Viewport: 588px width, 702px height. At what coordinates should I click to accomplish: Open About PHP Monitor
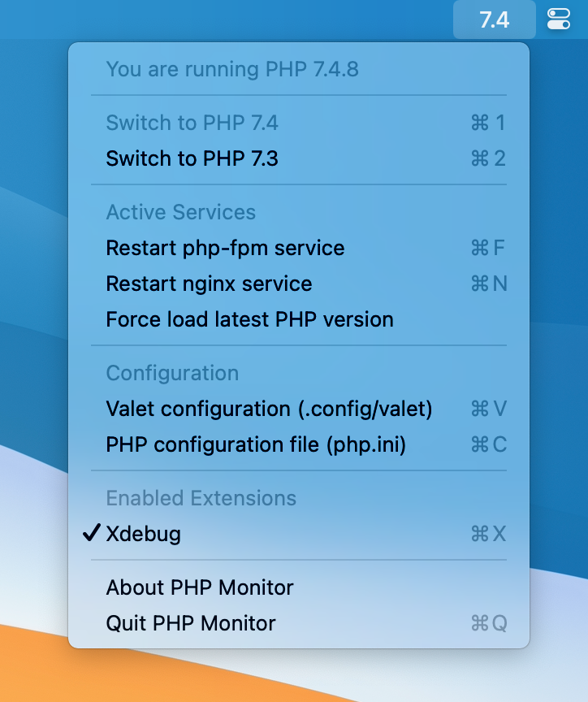tap(299, 587)
